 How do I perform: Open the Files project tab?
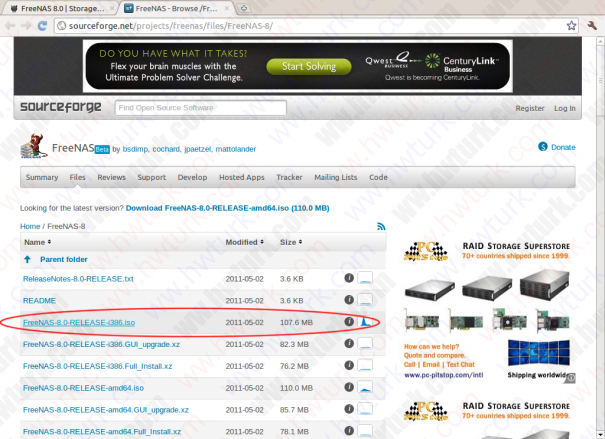pyautogui.click(x=78, y=177)
